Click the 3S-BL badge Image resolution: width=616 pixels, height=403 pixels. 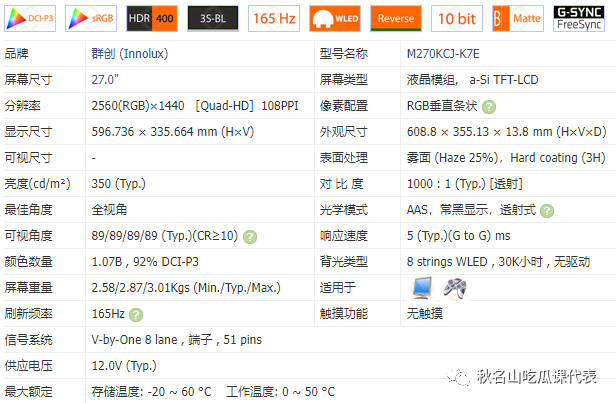pyautogui.click(x=213, y=18)
